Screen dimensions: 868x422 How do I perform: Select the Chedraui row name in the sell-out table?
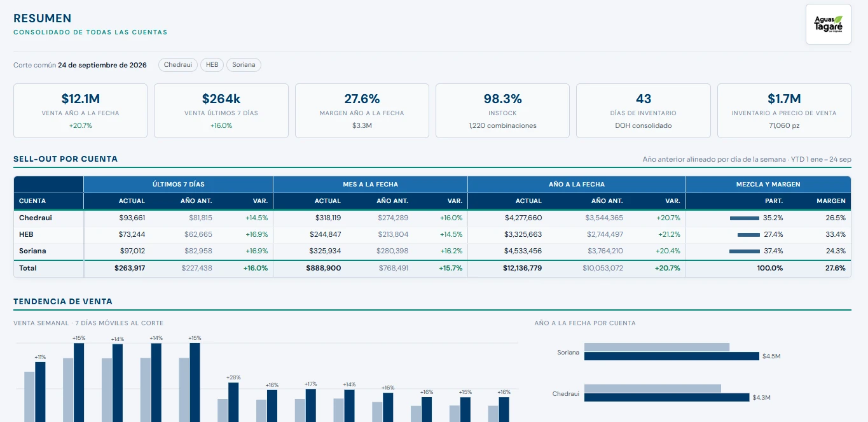(x=36, y=218)
